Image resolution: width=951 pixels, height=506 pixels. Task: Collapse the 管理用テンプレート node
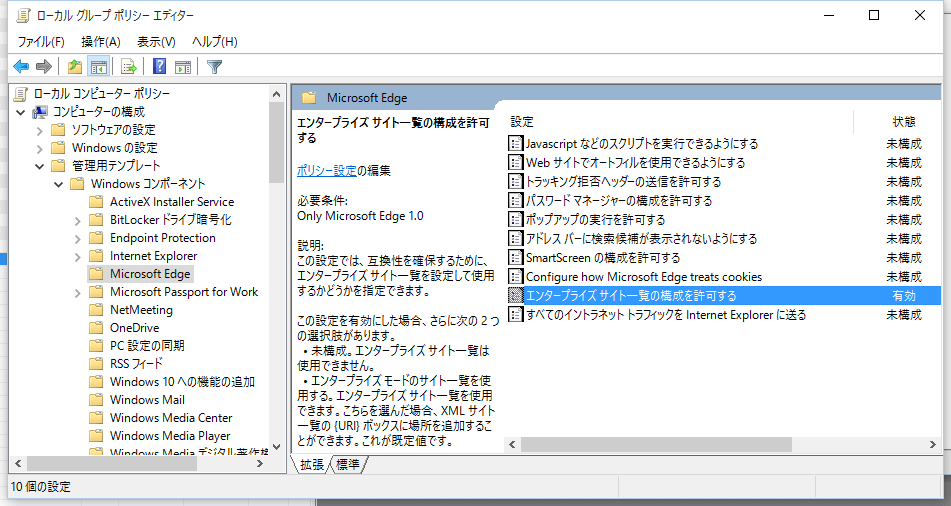click(x=39, y=166)
